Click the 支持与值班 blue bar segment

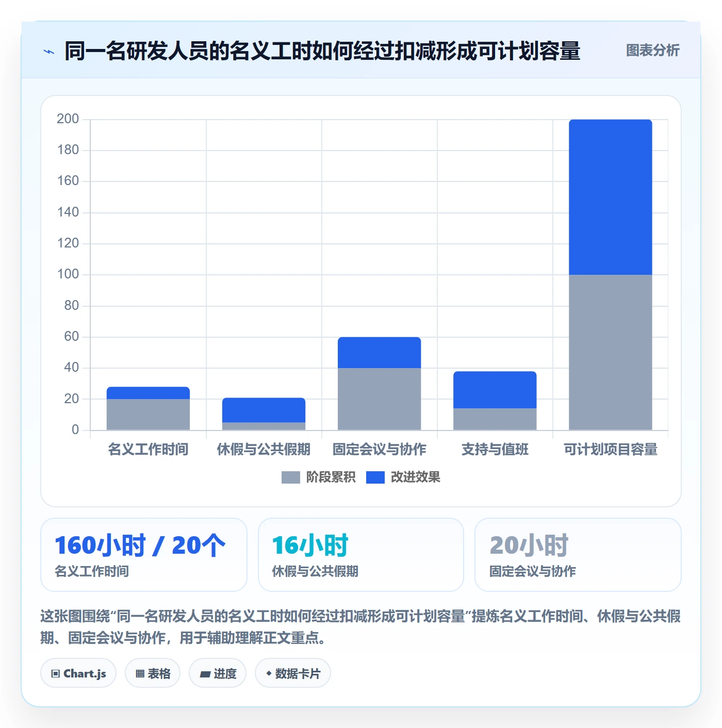pyautogui.click(x=495, y=390)
